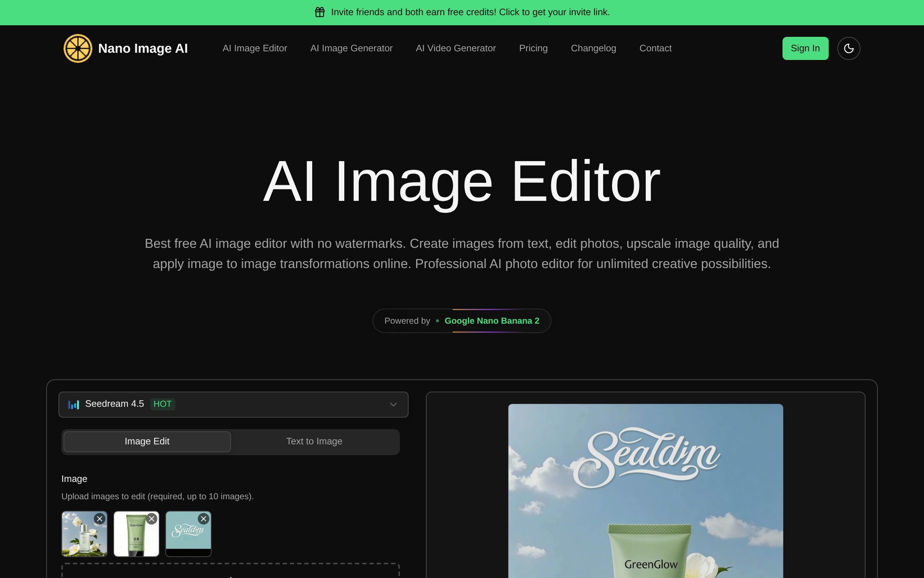Click the gift icon in the invite banner

pos(319,12)
